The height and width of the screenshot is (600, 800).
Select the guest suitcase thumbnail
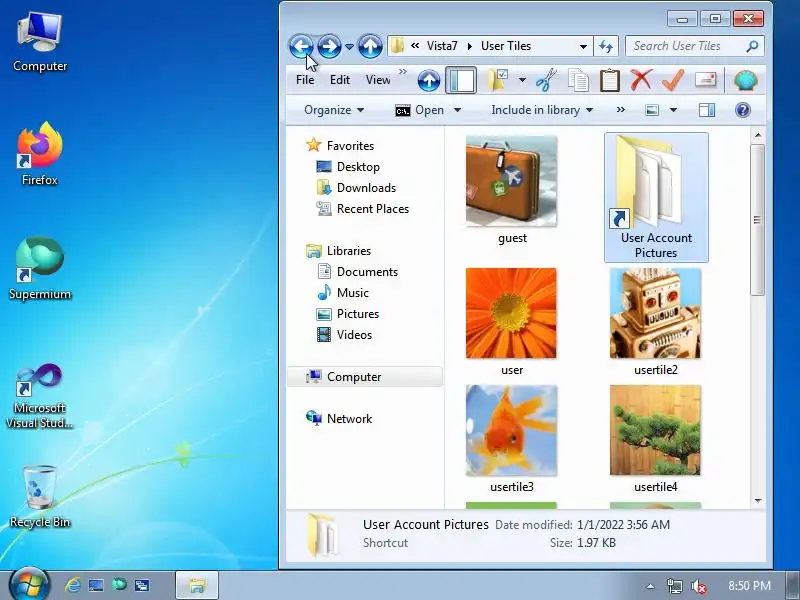click(x=511, y=181)
